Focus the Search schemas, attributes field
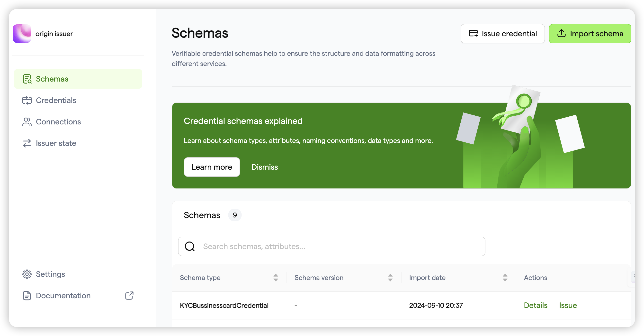Viewport: 644px width, 336px height. (x=331, y=246)
